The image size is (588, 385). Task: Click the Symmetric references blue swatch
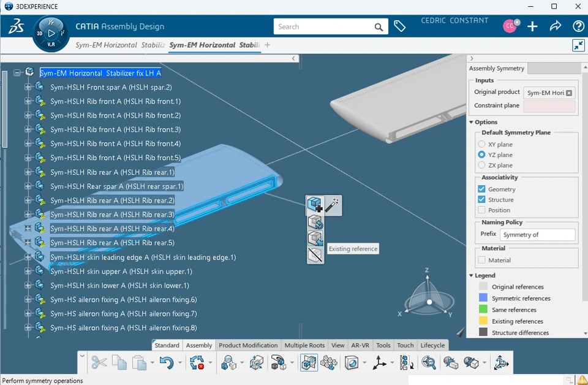(x=483, y=298)
